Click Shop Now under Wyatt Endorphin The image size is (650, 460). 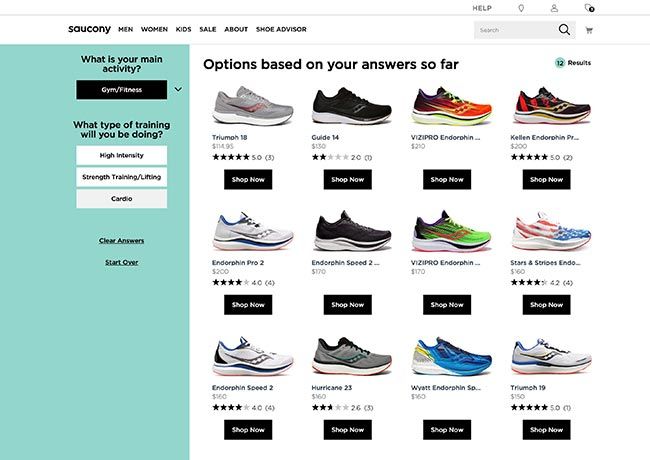[447, 430]
